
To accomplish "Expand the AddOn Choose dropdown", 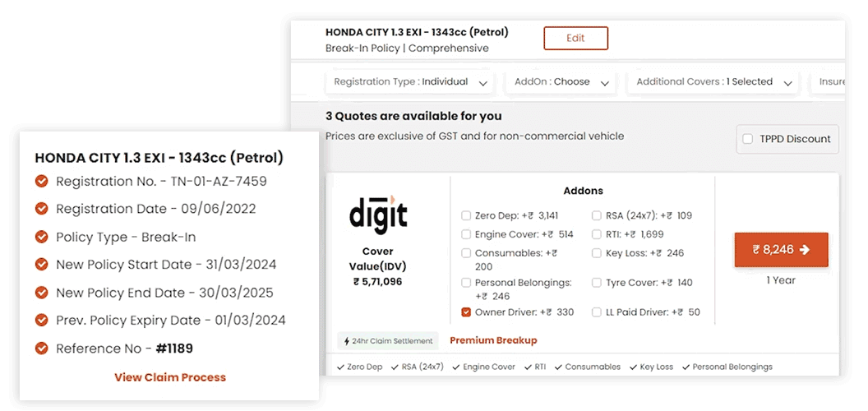I will (561, 82).
